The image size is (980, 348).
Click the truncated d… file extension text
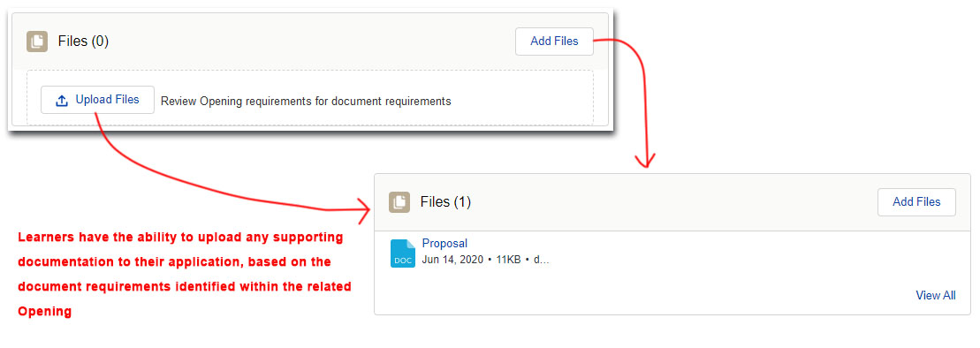[541, 260]
